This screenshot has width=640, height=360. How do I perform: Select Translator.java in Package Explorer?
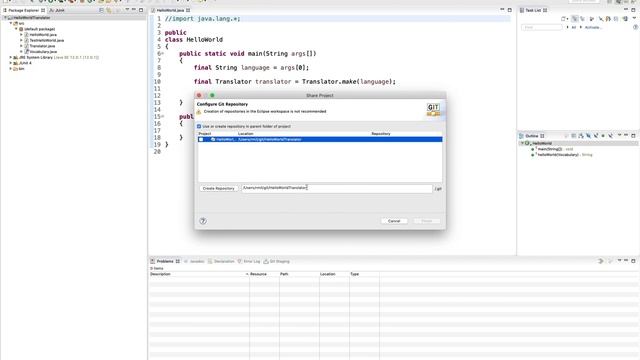(x=42, y=46)
